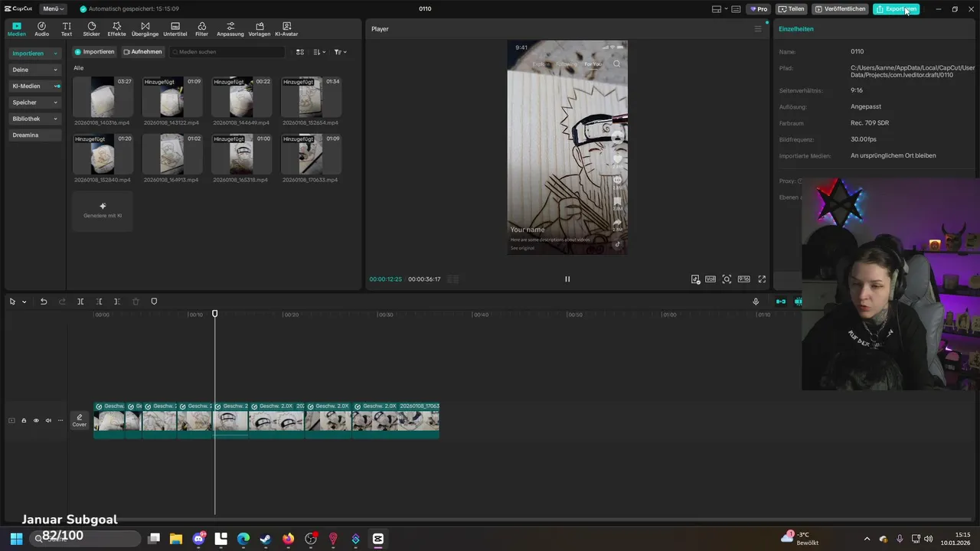Undo the last timeline action
Viewport: 980px width, 551px height.
[x=44, y=302]
